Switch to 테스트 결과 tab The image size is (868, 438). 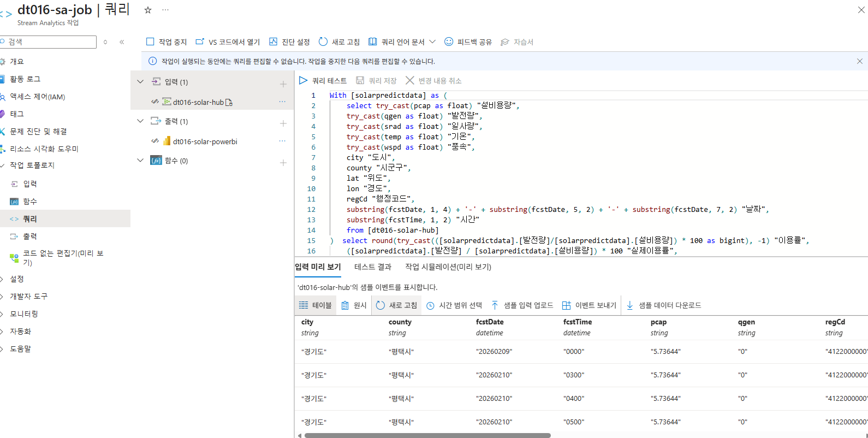[x=373, y=267]
